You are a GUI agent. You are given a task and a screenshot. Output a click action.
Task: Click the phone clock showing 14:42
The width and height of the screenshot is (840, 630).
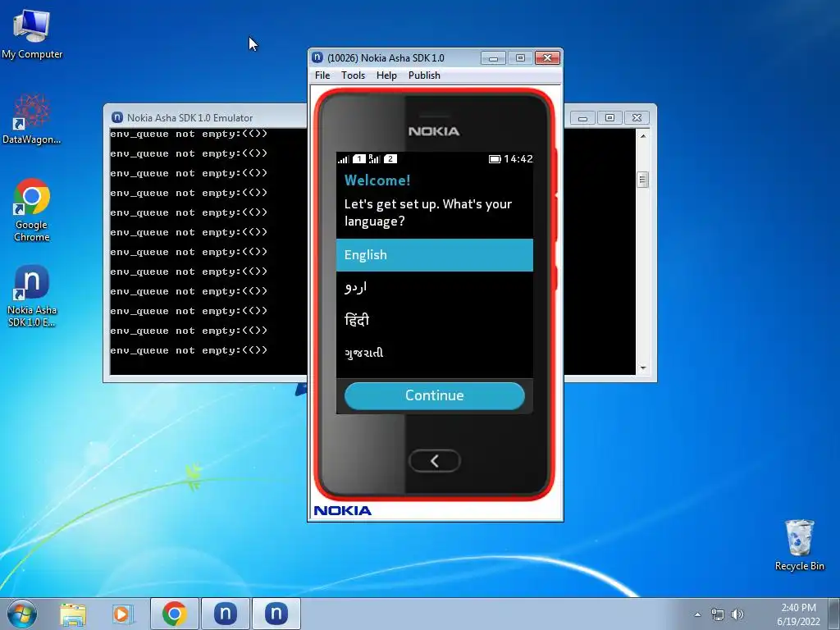(518, 158)
